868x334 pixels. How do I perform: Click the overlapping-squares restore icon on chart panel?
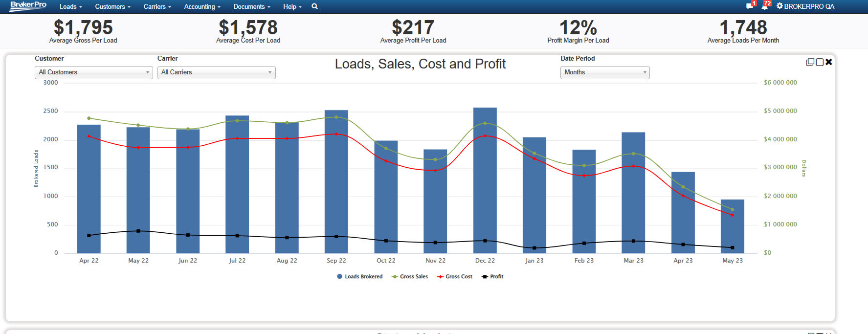point(810,62)
